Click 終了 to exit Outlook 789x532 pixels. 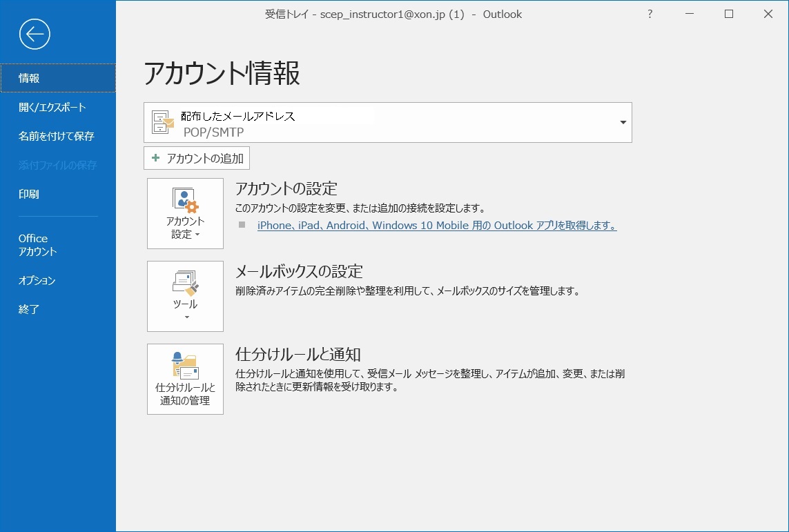[x=29, y=309]
